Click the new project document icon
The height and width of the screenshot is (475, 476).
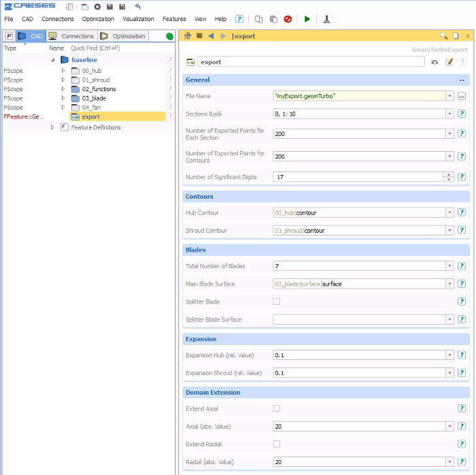pos(69,6)
